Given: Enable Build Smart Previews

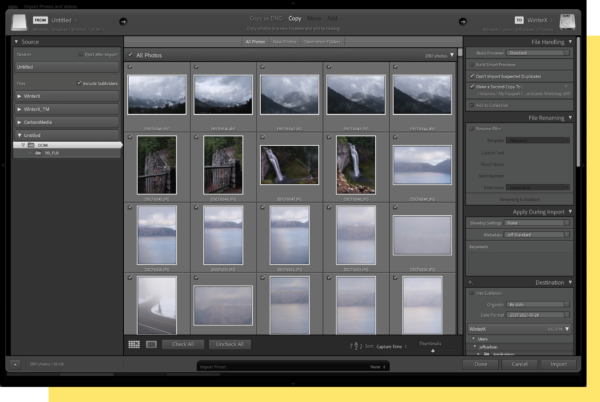Looking at the screenshot, I should point(472,65).
